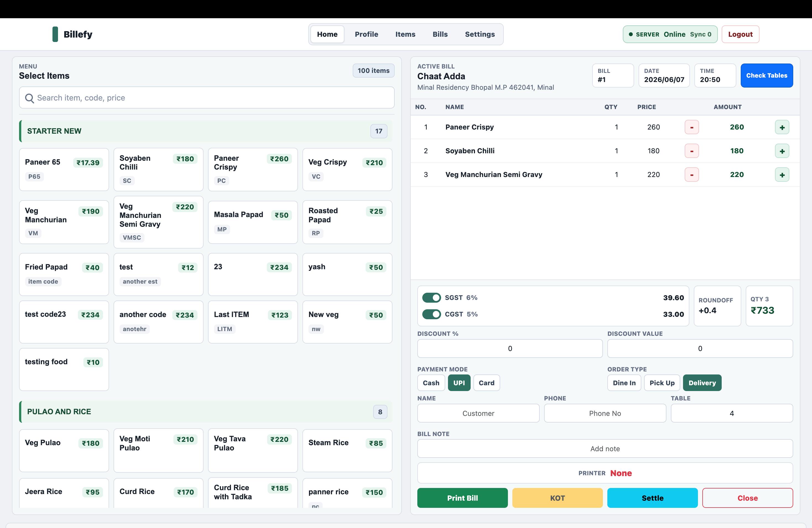
Task: Add the Last ITEM card
Action: (x=253, y=322)
